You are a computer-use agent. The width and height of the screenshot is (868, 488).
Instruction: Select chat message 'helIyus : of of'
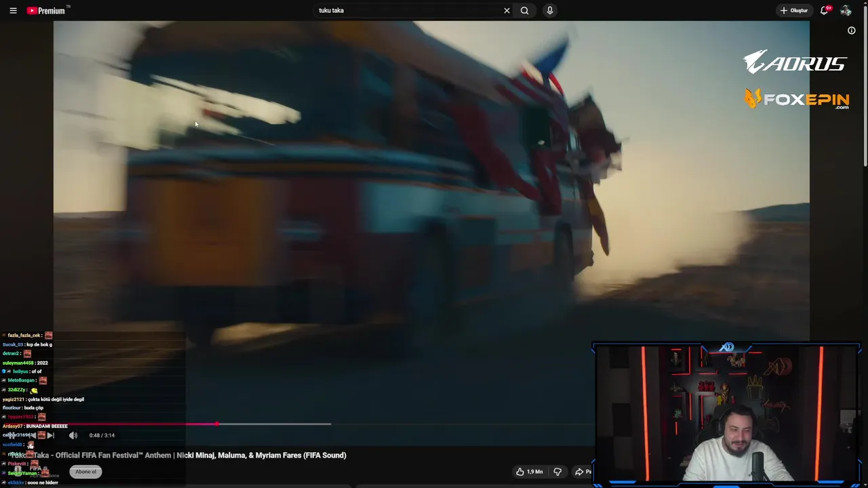tap(22, 371)
